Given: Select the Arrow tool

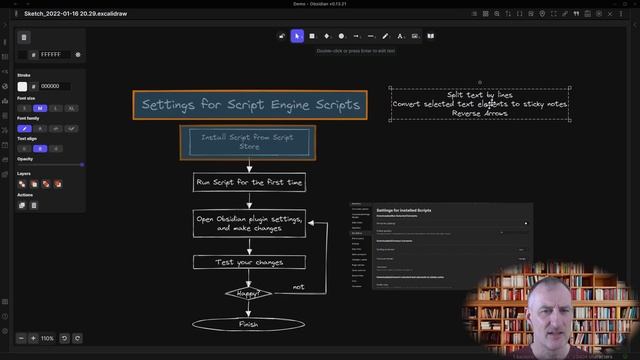Looking at the screenshot, I should pos(356,36).
